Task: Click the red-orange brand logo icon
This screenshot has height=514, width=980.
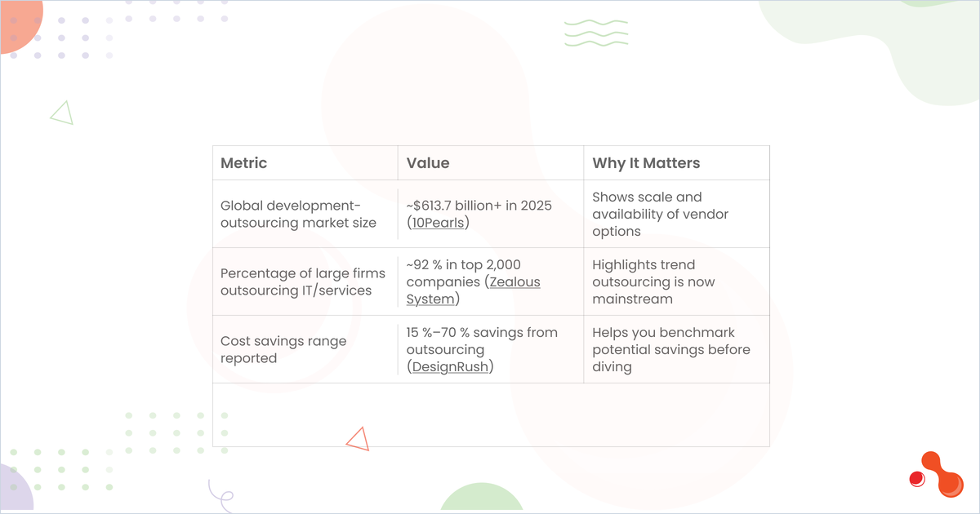Action: (x=936, y=474)
